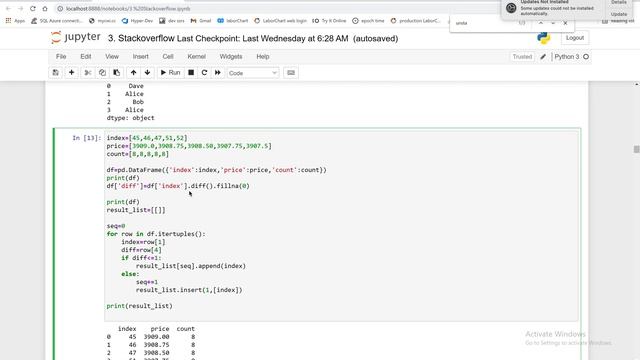Image resolution: width=640 pixels, height=360 pixels.
Task: Move selected cell up arrow
Action: coord(133,73)
